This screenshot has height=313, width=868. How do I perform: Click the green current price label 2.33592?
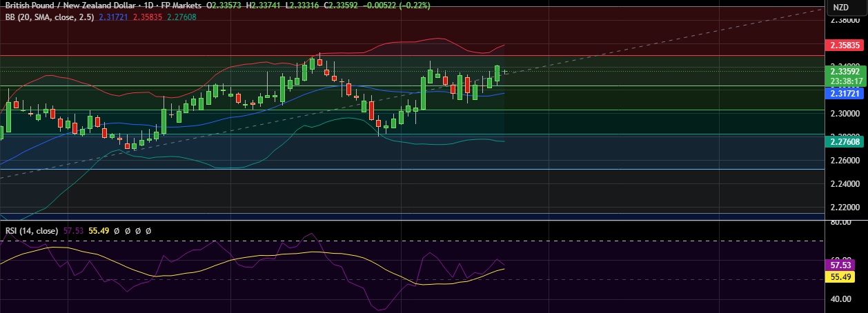844,71
